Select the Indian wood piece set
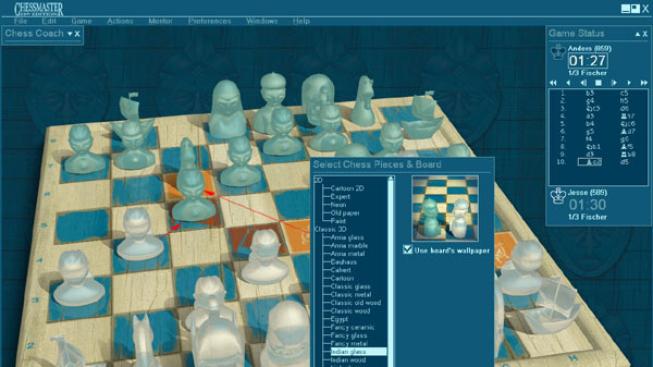 pos(348,360)
